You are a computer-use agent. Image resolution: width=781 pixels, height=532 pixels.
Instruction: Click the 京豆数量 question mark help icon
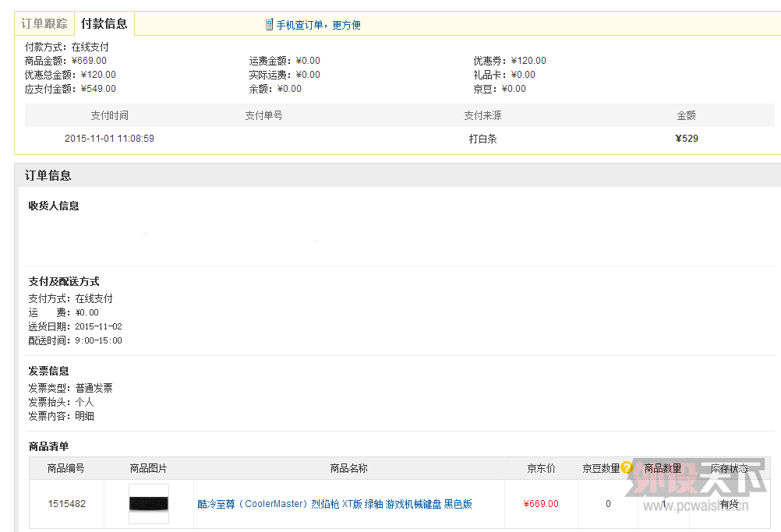click(x=627, y=468)
